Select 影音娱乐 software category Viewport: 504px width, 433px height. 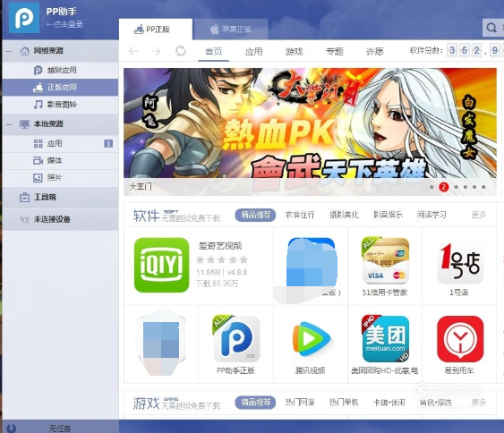[x=388, y=215]
